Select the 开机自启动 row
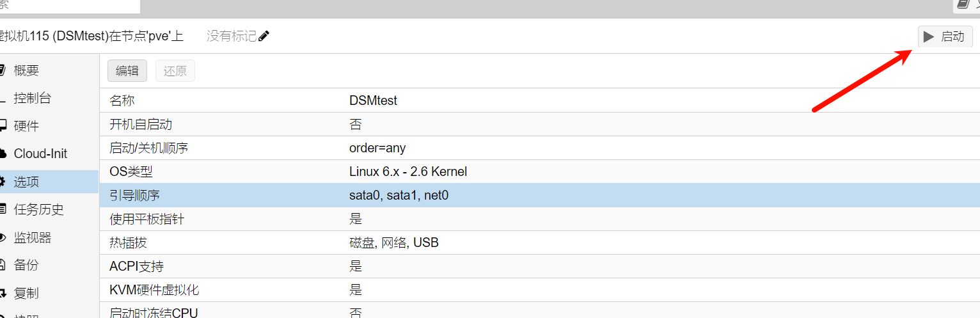Screen dimensions: 980x318 tap(540, 124)
